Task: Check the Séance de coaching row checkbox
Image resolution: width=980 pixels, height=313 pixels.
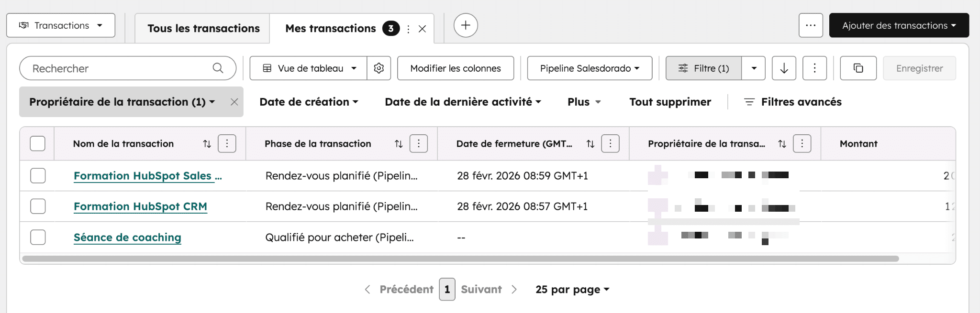Action: [38, 237]
